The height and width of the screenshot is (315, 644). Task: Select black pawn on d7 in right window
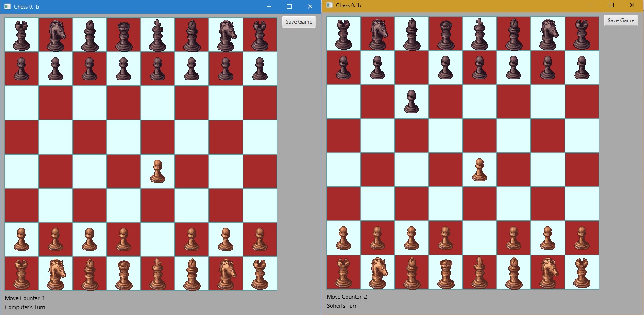tap(446, 68)
